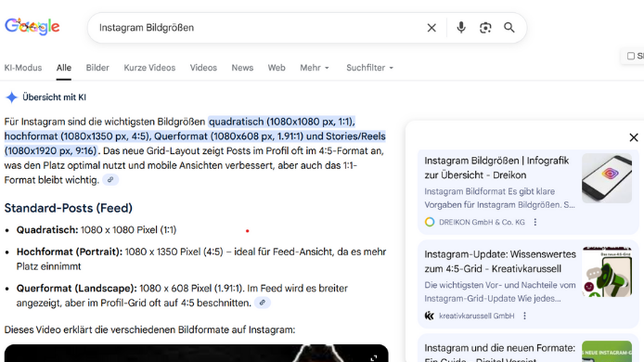Open image search via the camera lens icon

click(485, 28)
